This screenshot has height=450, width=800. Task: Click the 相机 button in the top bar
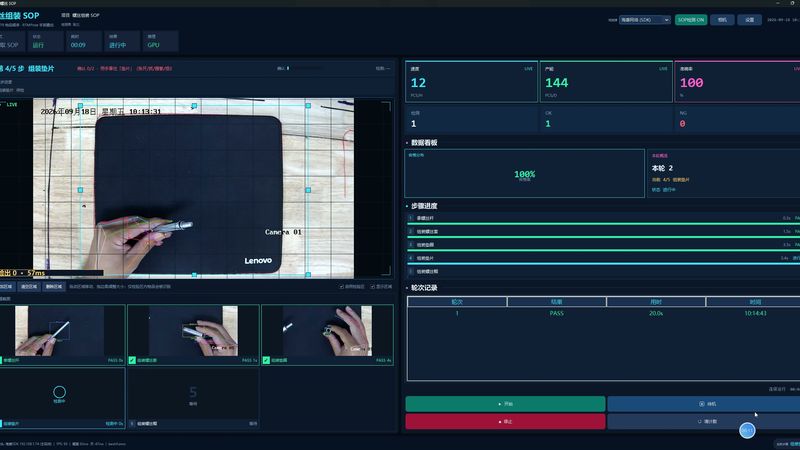[x=722, y=20]
